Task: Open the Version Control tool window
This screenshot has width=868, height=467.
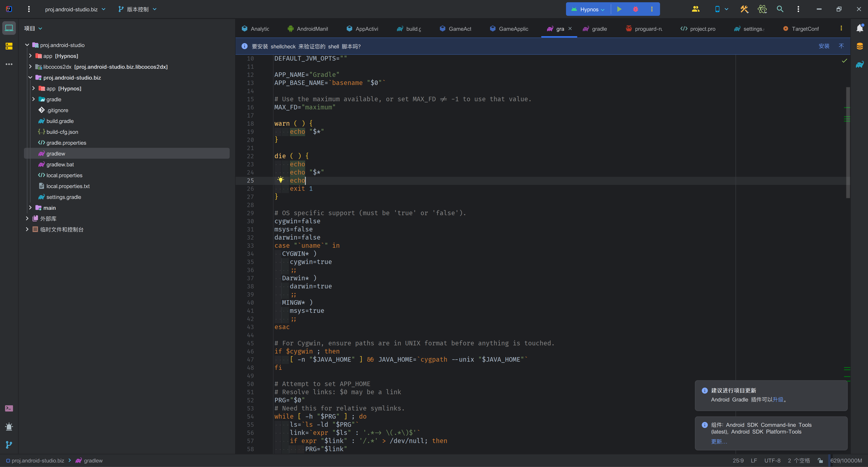Action: click(9, 445)
